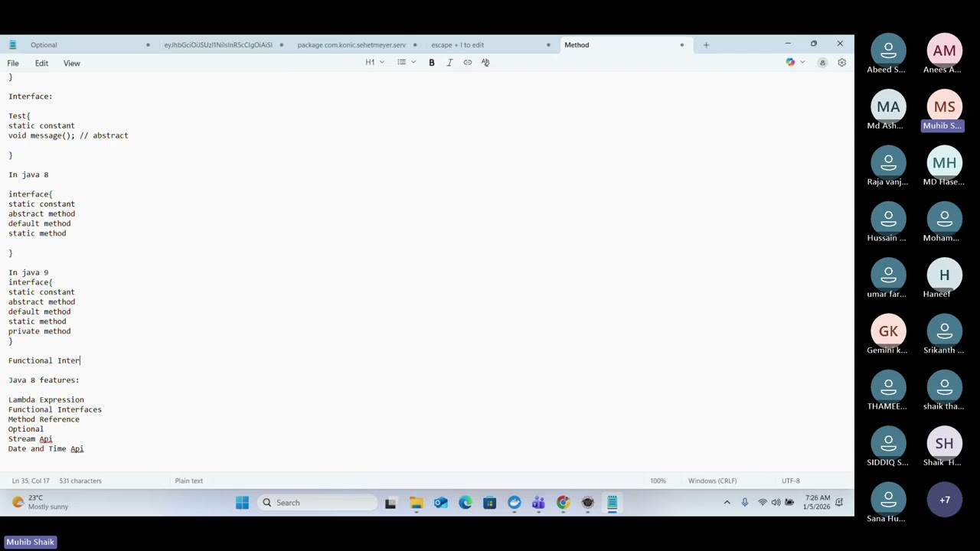Screen dimensions: 980x551
Task: Open the Wi-Fi network tray icon
Action: pyautogui.click(x=763, y=503)
